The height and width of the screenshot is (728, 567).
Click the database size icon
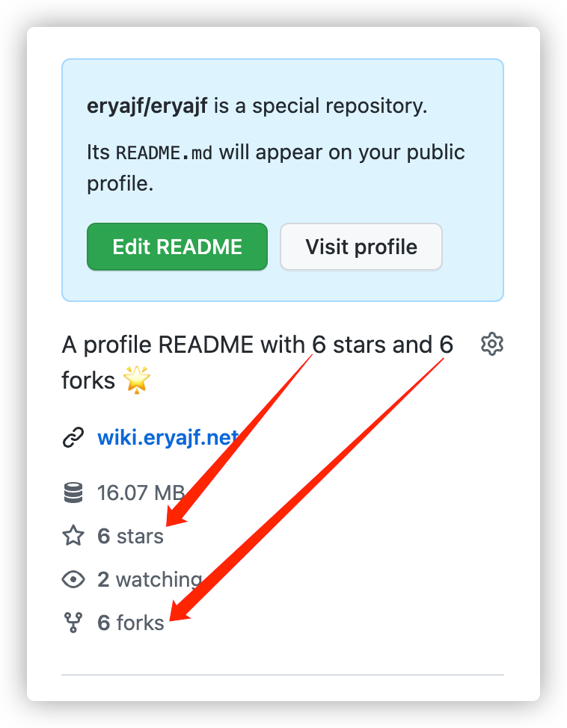[x=73, y=493]
